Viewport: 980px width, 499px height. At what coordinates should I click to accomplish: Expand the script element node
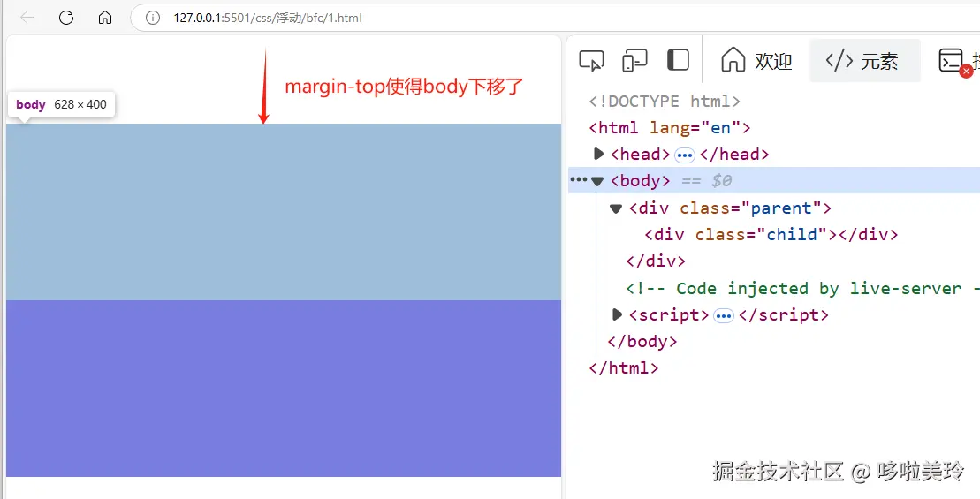617,314
